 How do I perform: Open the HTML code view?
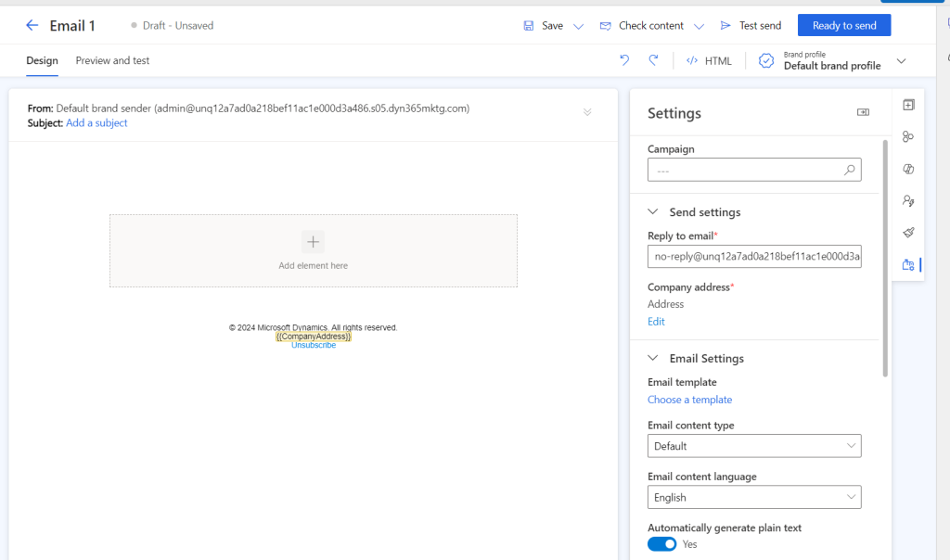[x=709, y=60]
